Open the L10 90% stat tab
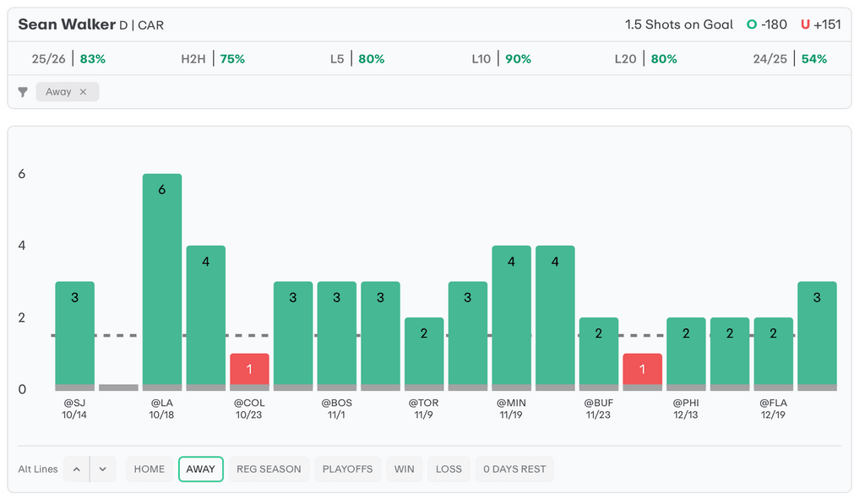865x504 pixels. pyautogui.click(x=502, y=59)
